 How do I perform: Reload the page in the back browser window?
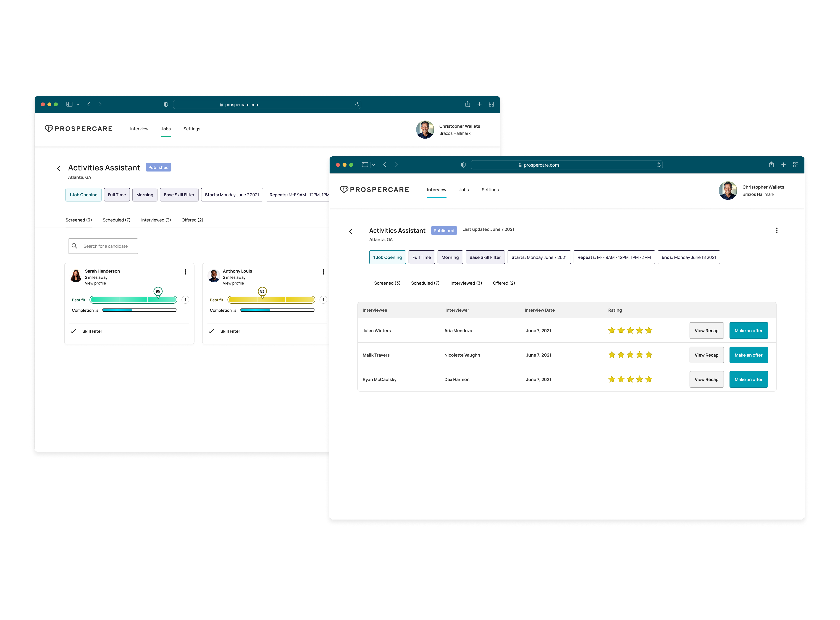click(357, 105)
